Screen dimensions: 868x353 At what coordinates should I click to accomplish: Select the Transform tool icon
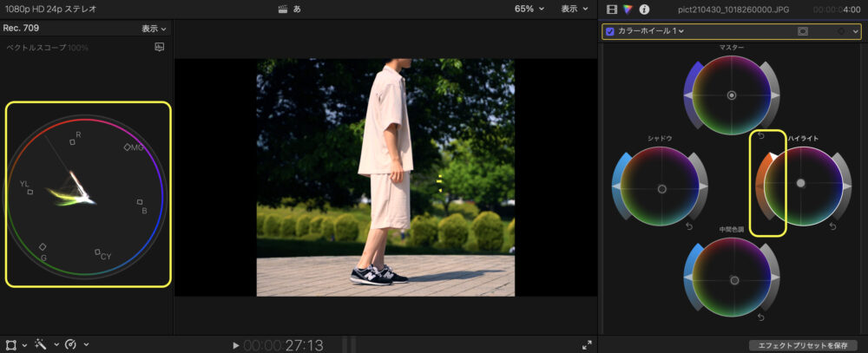click(11, 344)
